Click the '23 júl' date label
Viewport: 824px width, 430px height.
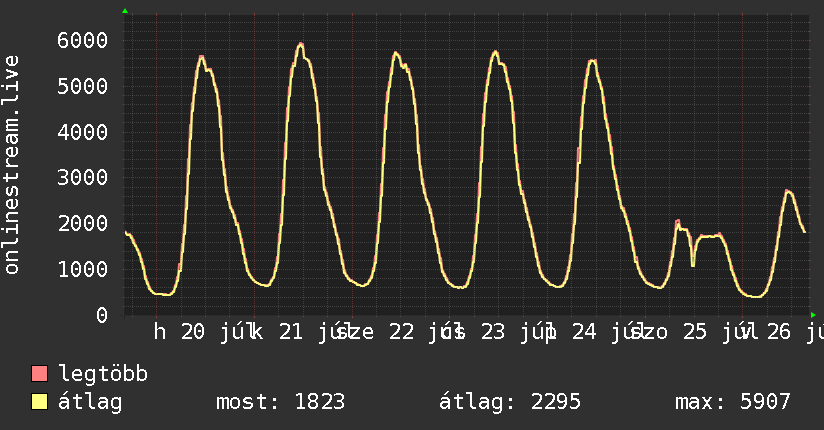pos(518,332)
